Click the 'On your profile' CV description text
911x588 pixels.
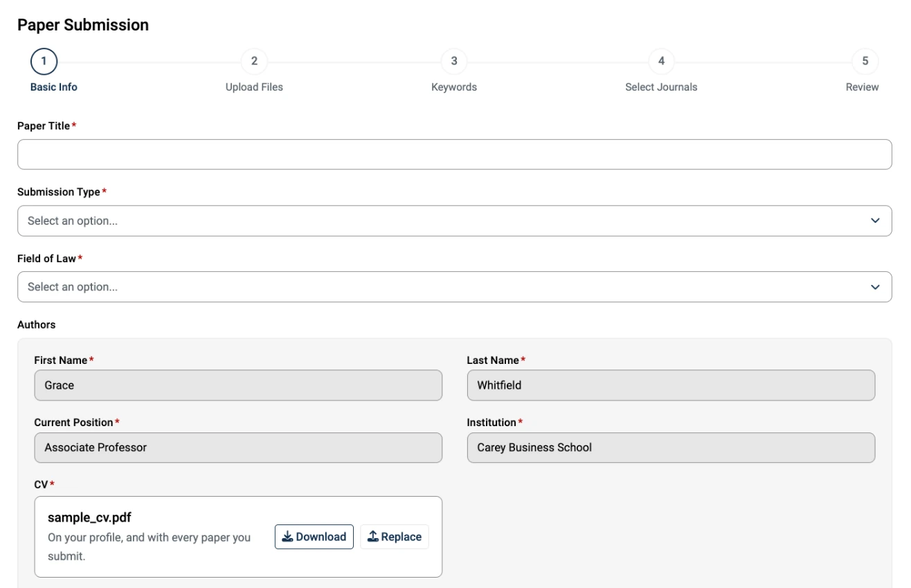point(149,546)
